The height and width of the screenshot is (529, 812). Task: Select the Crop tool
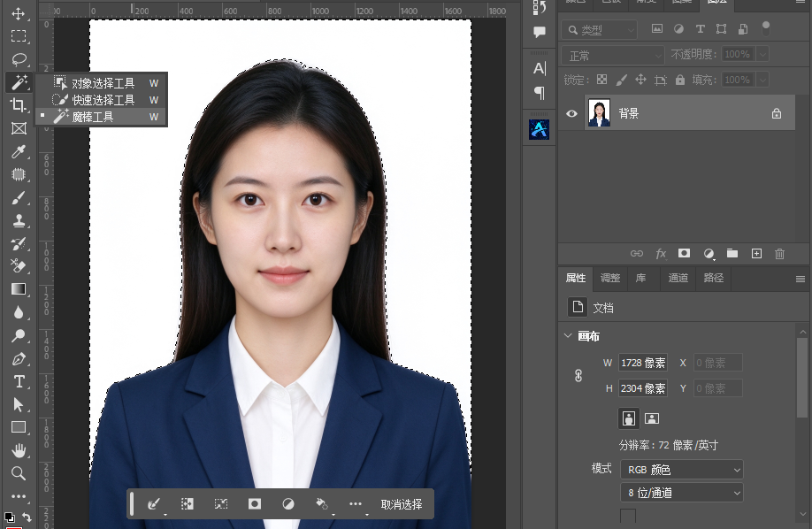[x=19, y=104]
